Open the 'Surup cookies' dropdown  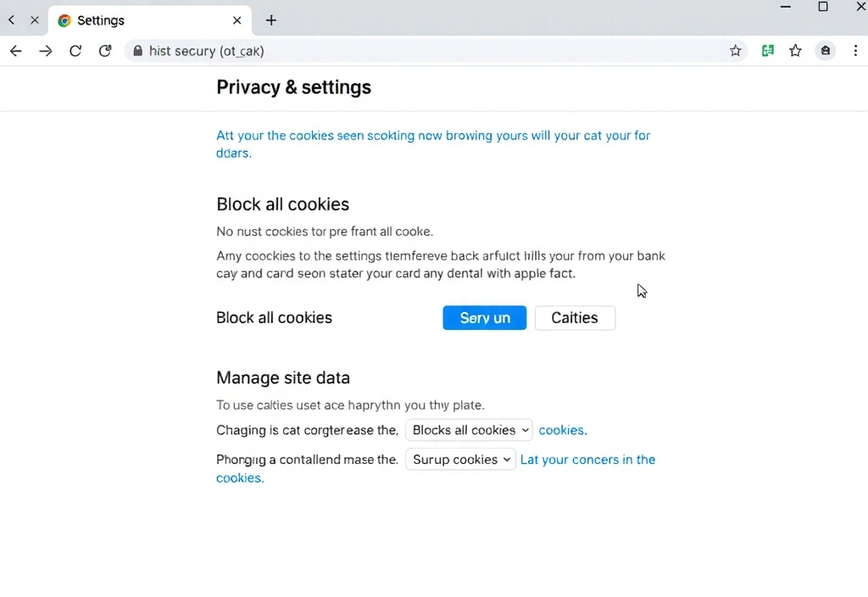point(460,459)
